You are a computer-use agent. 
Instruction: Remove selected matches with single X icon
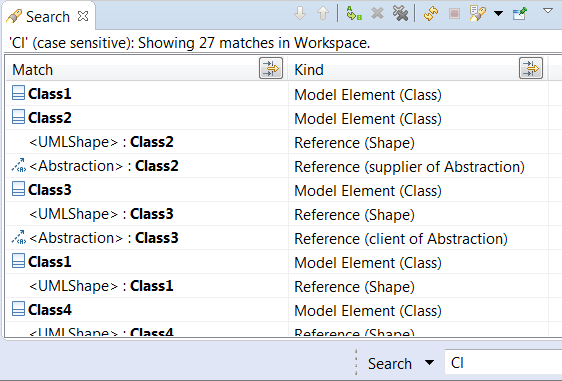click(x=377, y=14)
